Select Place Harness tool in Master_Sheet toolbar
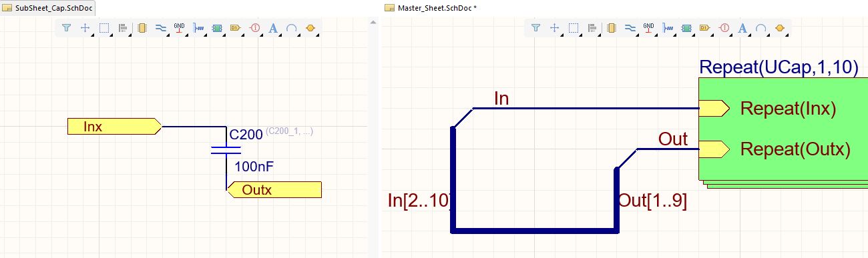The width and height of the screenshot is (868, 258). pos(667,28)
